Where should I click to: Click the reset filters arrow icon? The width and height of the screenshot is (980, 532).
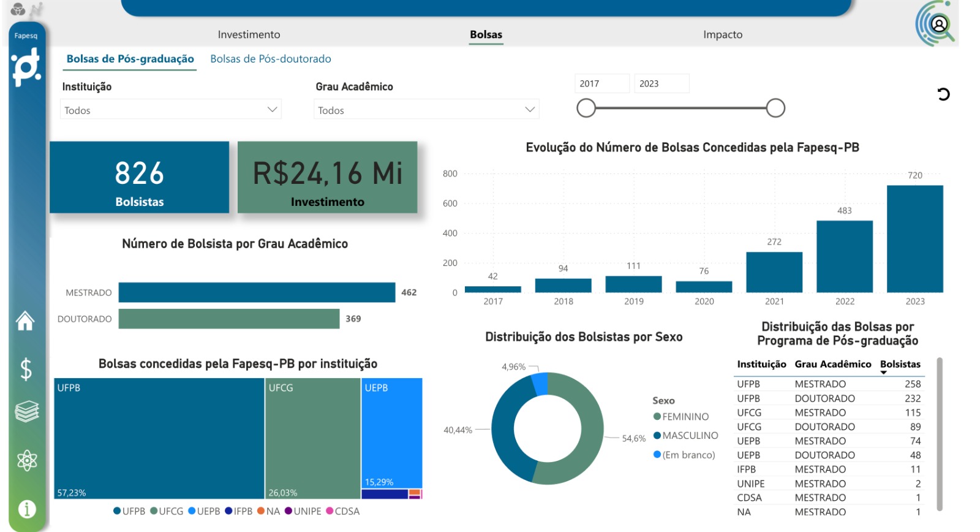coord(943,94)
